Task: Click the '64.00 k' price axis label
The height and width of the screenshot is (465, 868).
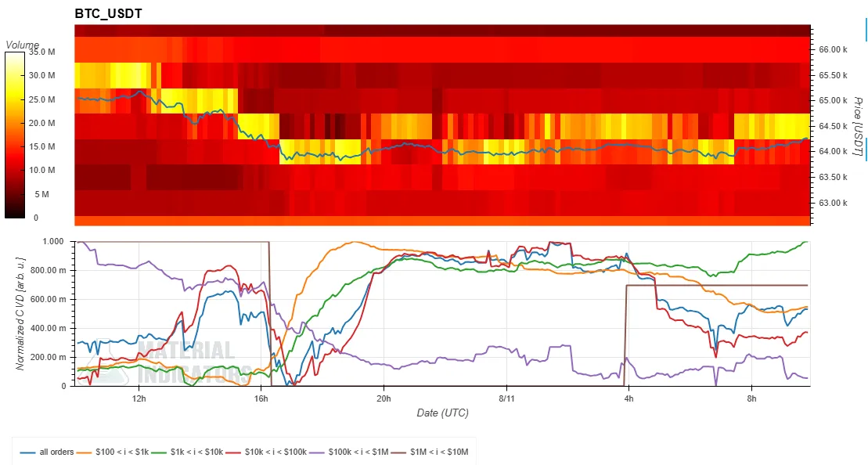Action: 833,152
